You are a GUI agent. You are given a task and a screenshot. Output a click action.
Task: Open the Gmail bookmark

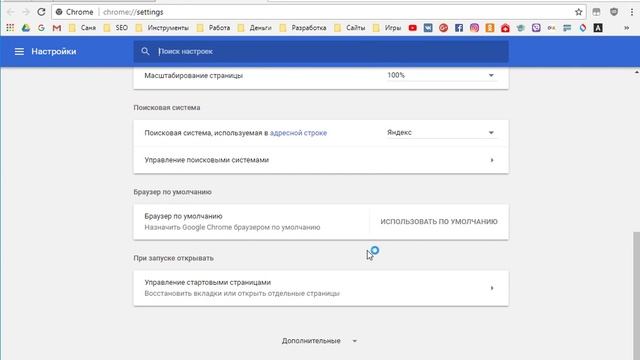pos(57,28)
